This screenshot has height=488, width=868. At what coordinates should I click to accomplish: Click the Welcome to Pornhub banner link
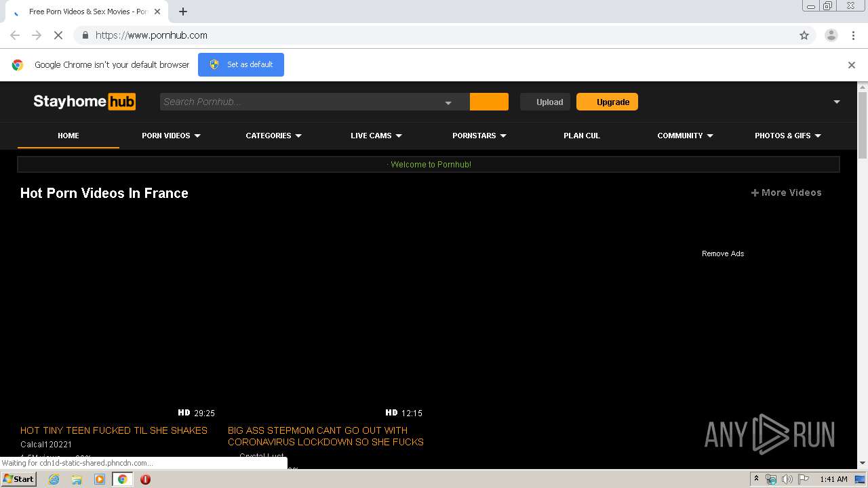tap(431, 165)
